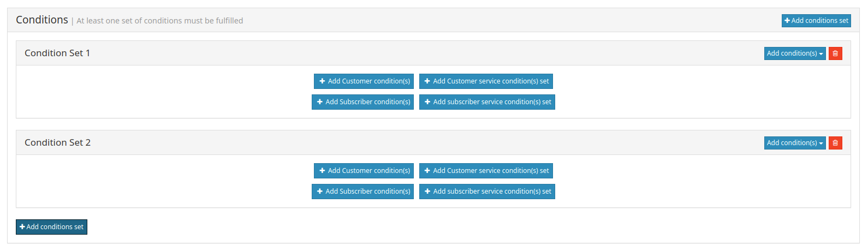Click the Condition Set 1 header title

[57, 53]
